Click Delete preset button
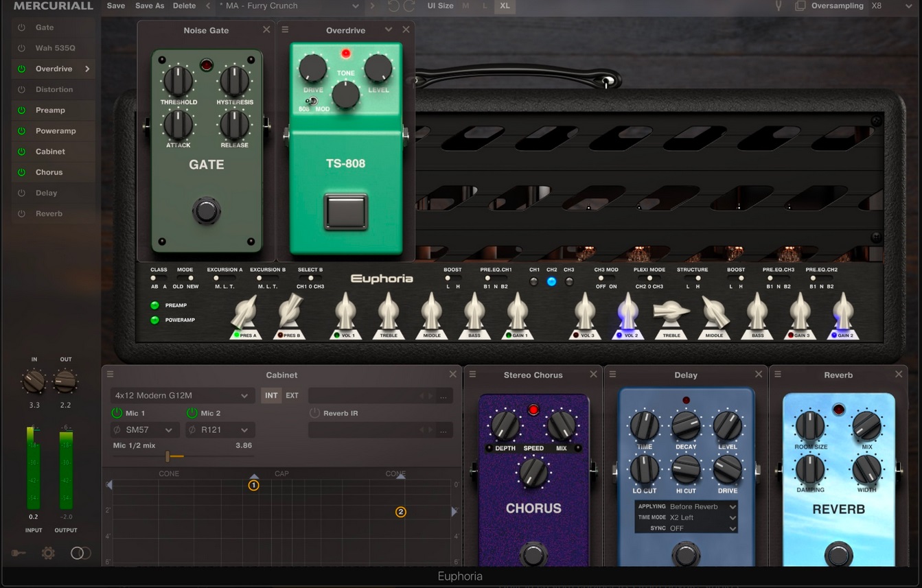Viewport: 922px width, 588px height. click(184, 5)
